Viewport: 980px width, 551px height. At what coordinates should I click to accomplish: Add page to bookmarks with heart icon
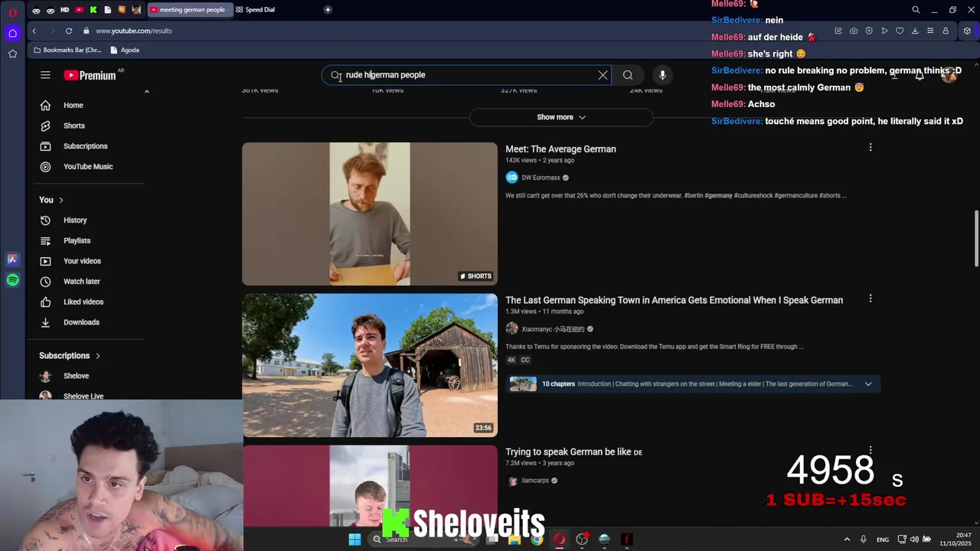tap(900, 31)
